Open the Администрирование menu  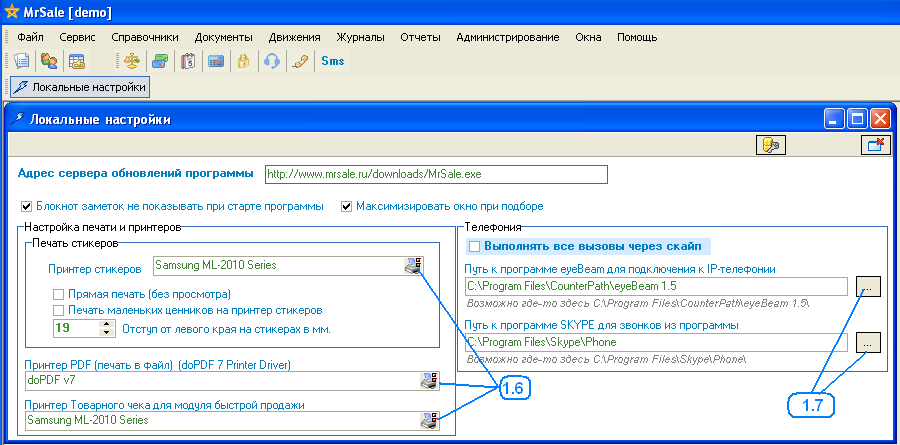point(508,37)
